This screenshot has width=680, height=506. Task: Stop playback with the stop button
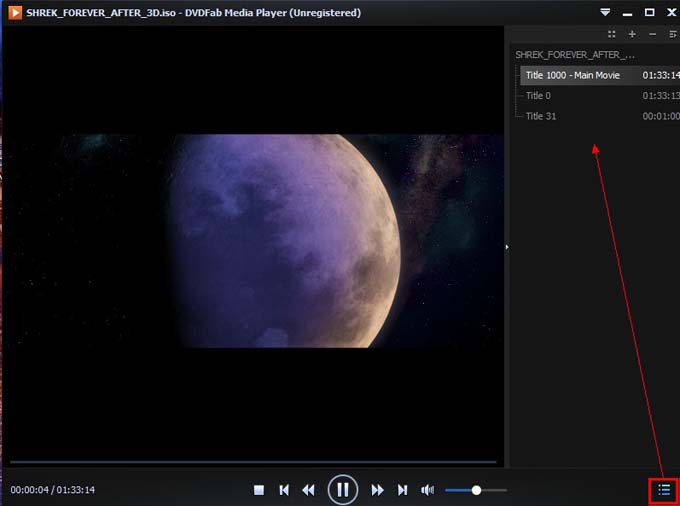pyautogui.click(x=258, y=490)
